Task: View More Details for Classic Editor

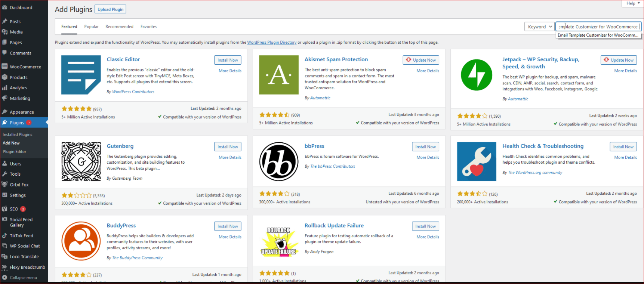Action: coord(230,71)
